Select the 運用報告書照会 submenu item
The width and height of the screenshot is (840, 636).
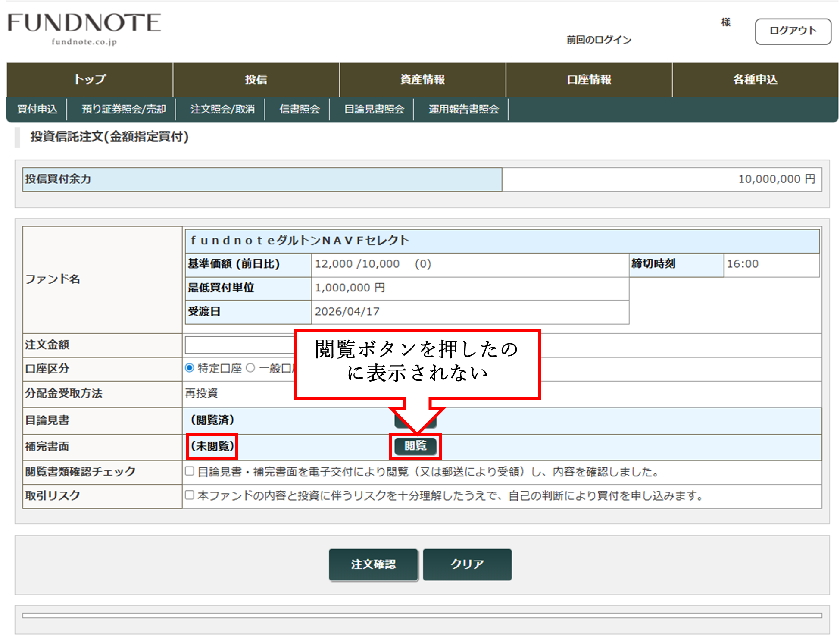(463, 109)
